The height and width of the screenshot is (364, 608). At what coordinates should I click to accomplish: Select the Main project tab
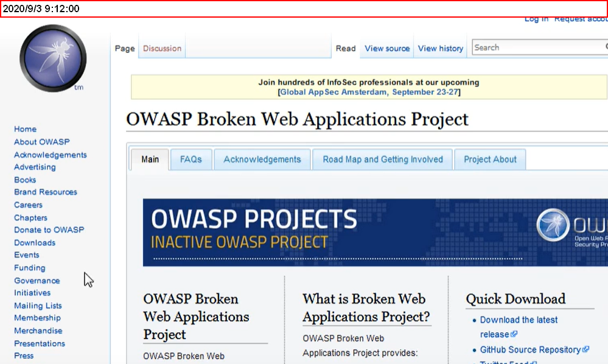pos(150,159)
